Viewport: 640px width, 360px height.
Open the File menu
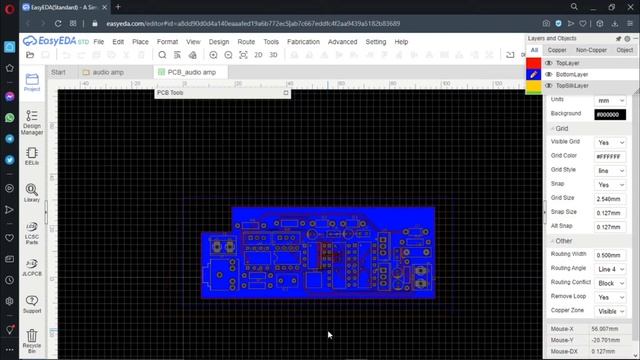[99, 42]
